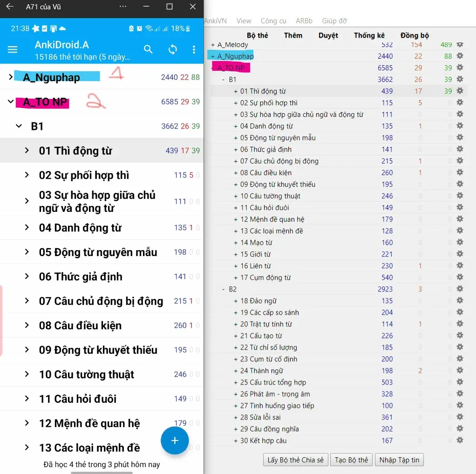
Task: Open the Giúp đỡ menu
Action: 334,21
